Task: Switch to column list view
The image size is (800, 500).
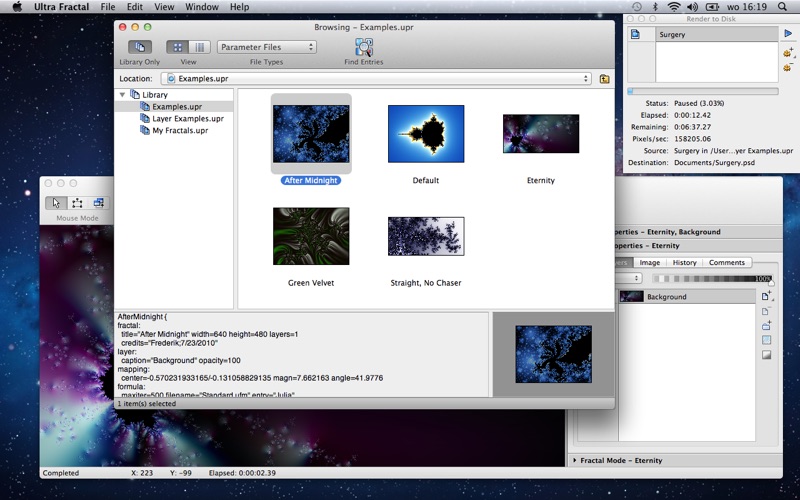Action: (x=199, y=47)
